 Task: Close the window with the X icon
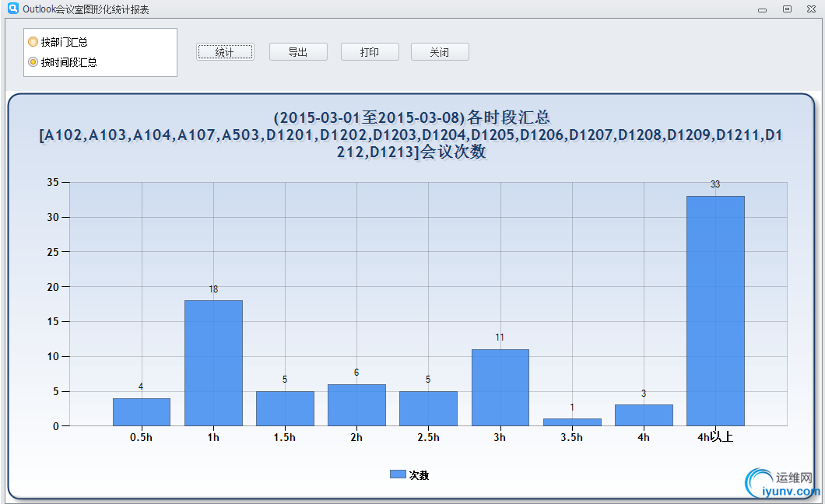click(x=811, y=9)
